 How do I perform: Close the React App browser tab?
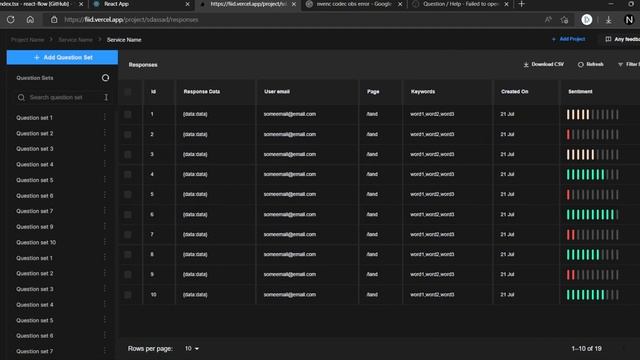pyautogui.click(x=187, y=4)
